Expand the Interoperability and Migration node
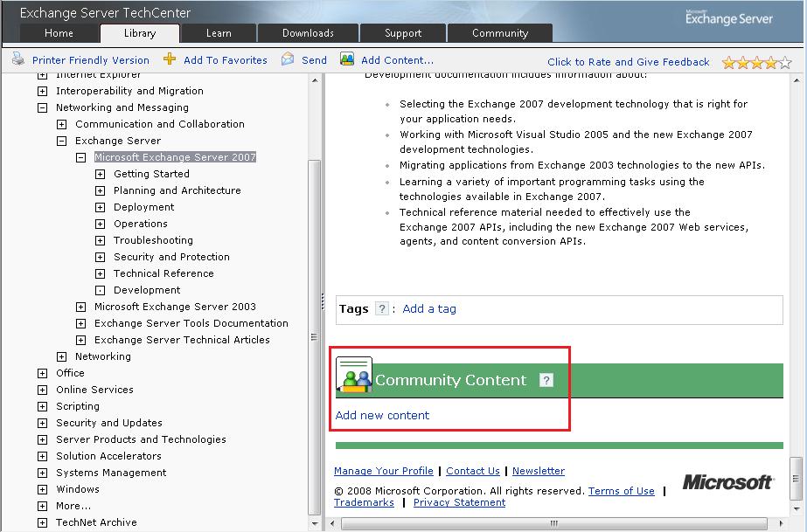This screenshot has height=532, width=807. point(42,91)
